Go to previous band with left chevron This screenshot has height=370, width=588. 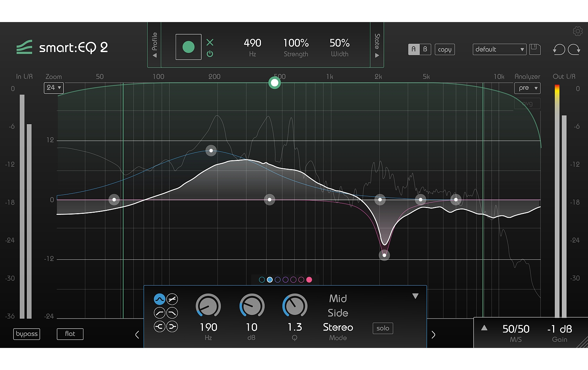(x=137, y=335)
